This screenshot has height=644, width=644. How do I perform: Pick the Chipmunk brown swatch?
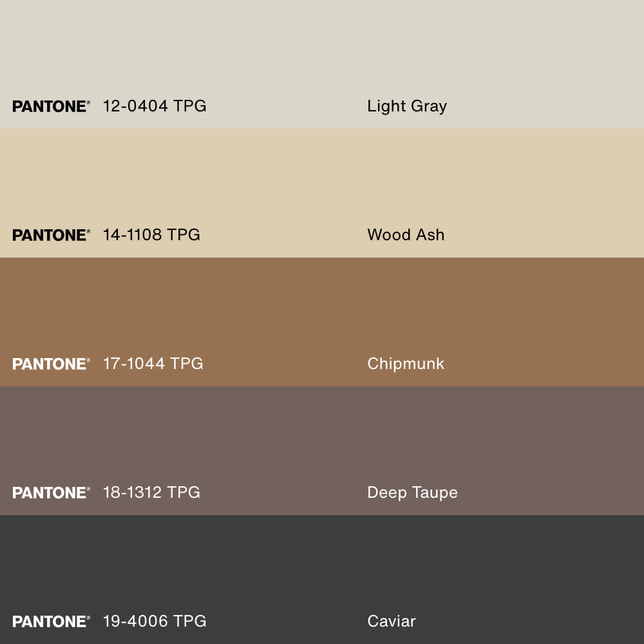322,309
